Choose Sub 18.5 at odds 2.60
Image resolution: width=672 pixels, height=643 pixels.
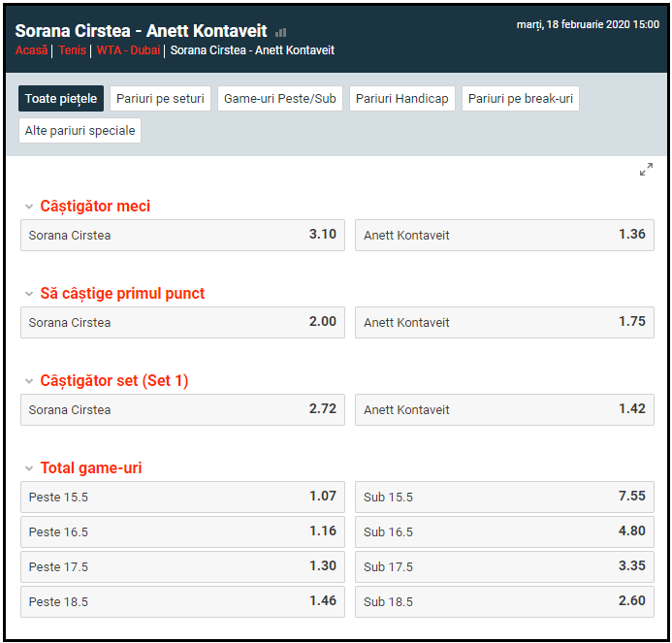click(x=504, y=601)
